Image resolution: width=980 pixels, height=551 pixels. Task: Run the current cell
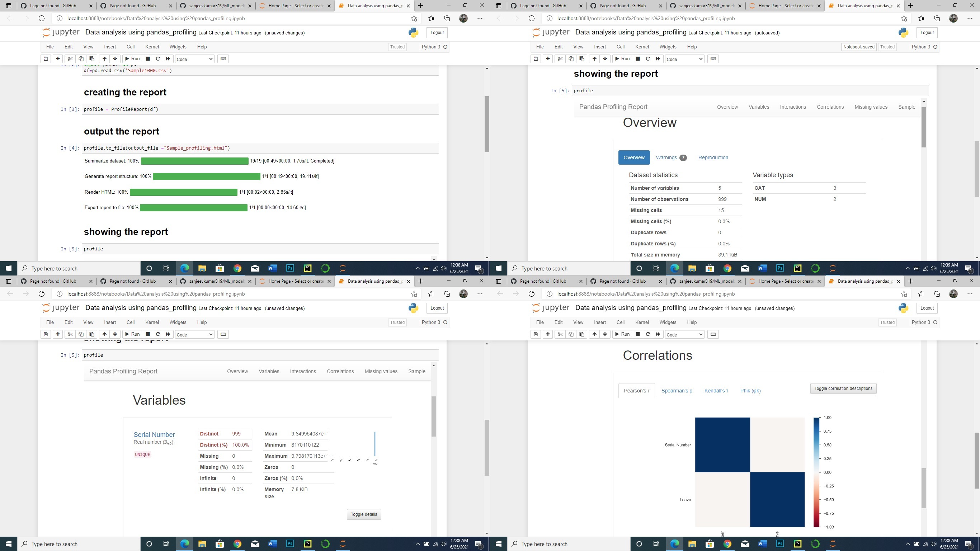tap(132, 58)
